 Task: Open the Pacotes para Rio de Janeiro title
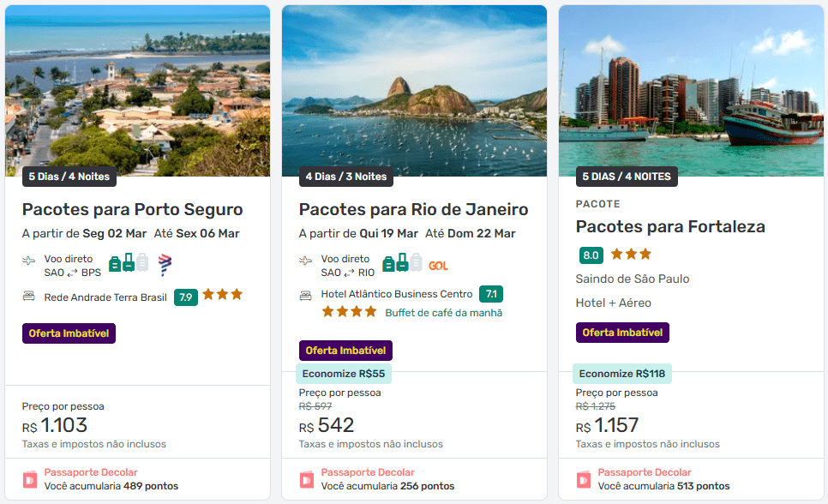(x=413, y=209)
